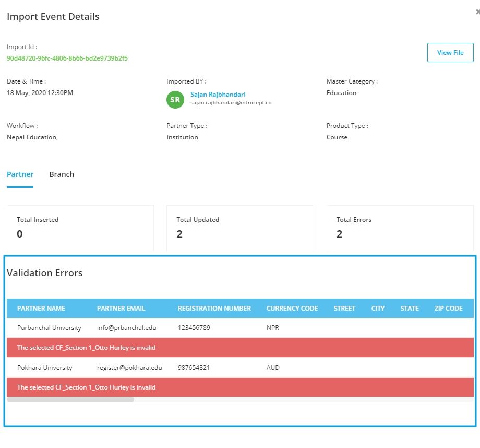This screenshot has height=448, width=480.
Task: Select the Purbanchal University cell
Action: (49, 328)
